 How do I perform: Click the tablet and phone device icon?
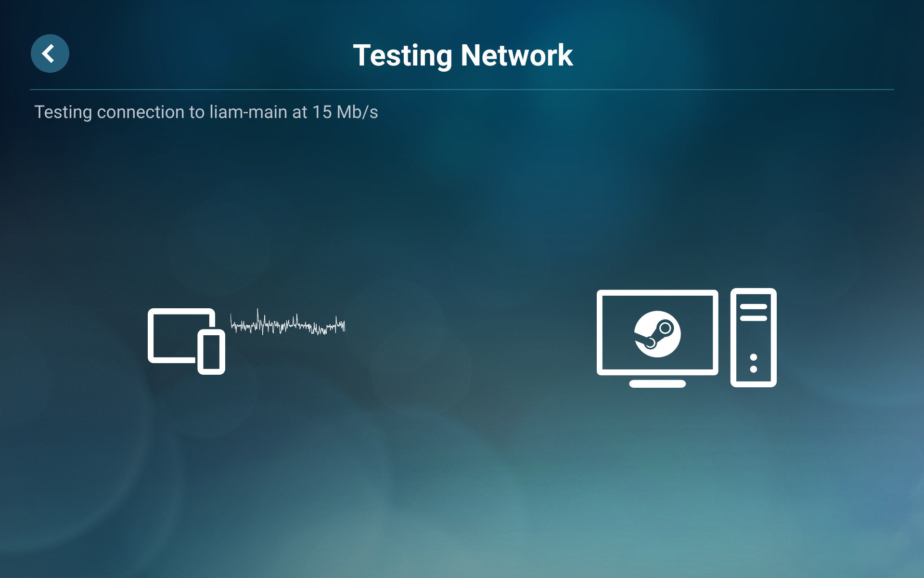point(187,341)
